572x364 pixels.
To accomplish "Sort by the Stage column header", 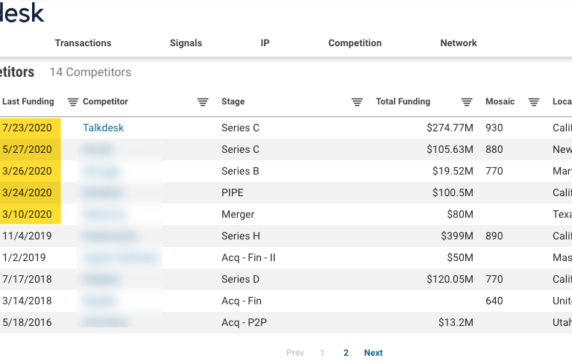I will point(233,101).
